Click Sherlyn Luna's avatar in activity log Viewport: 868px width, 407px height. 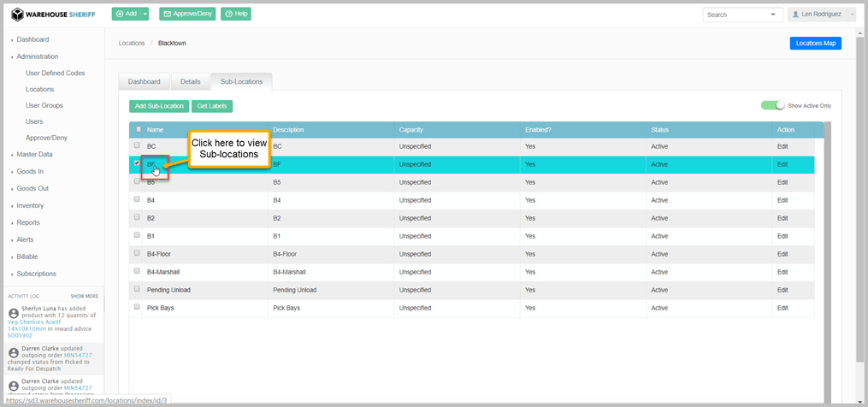13,312
